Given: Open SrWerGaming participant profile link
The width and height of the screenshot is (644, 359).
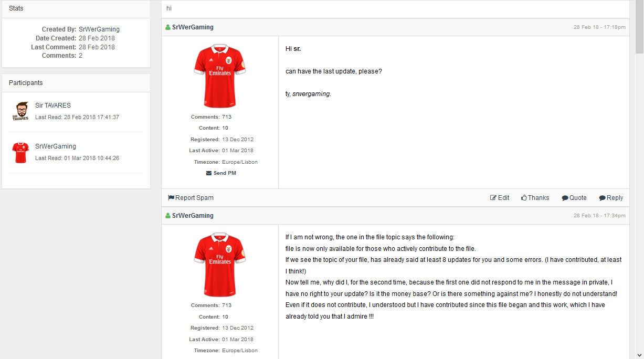Looking at the screenshot, I should point(56,146).
